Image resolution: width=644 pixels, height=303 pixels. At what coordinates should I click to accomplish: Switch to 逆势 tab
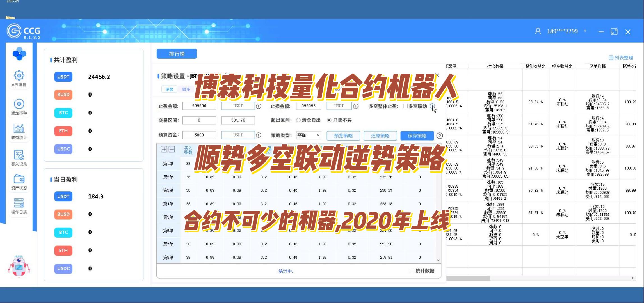169,89
